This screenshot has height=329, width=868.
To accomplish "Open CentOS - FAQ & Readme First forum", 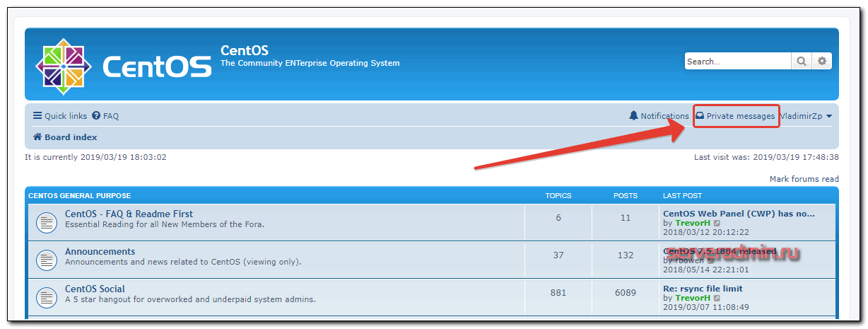I will (x=129, y=214).
